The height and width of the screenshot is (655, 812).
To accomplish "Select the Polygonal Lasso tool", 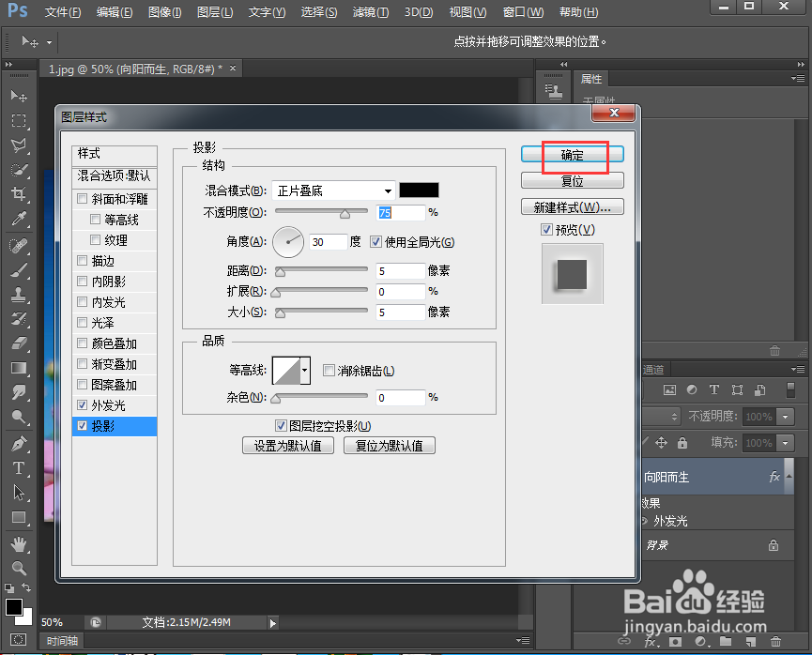I will pos(19,145).
